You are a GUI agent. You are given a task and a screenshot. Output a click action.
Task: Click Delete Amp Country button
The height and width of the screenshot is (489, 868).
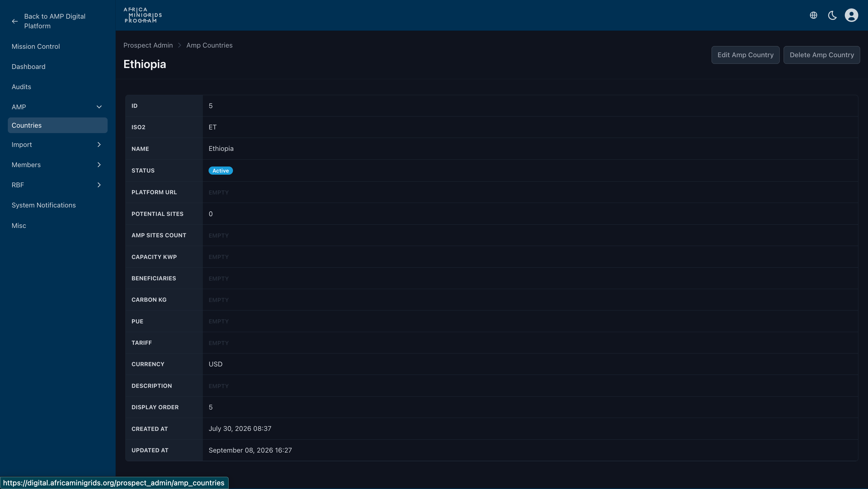[822, 55]
